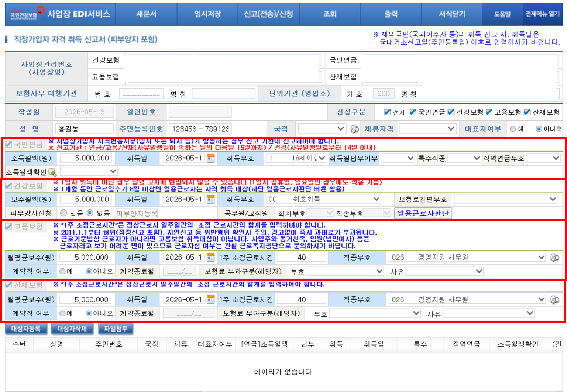Screen dimensions: 567x392
Task: Open the 출력 menu
Action: pos(391,14)
